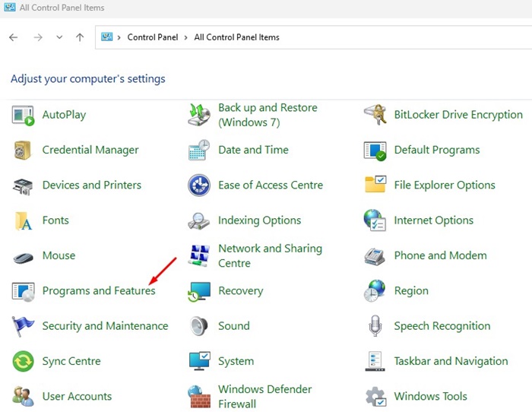
Task: Open the Network and Sharing Centre icon
Action: pyautogui.click(x=199, y=255)
